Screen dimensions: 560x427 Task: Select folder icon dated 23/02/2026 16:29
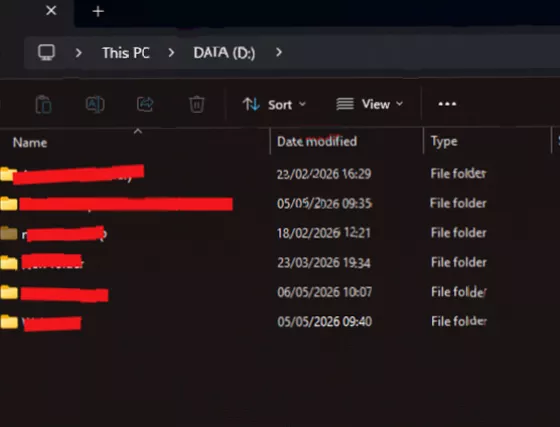tap(8, 174)
